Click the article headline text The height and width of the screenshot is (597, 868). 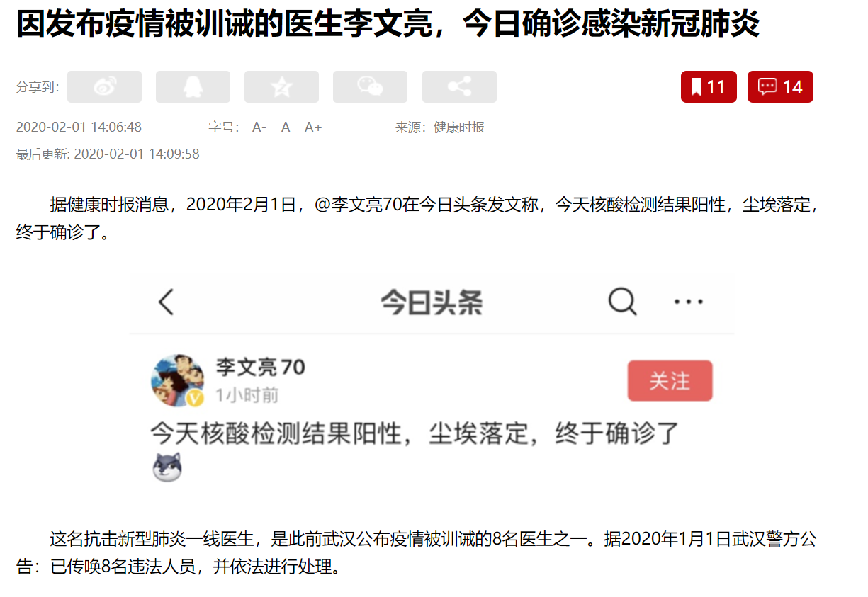click(388, 25)
